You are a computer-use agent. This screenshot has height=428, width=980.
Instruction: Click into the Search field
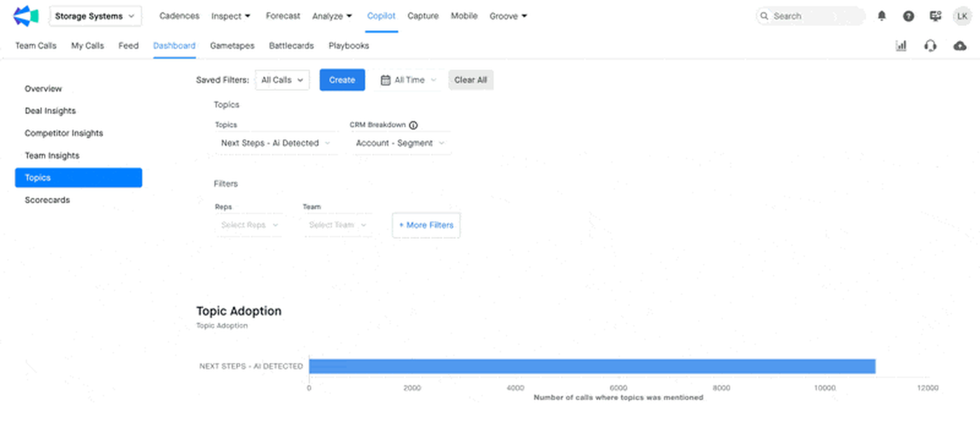[x=811, y=16]
